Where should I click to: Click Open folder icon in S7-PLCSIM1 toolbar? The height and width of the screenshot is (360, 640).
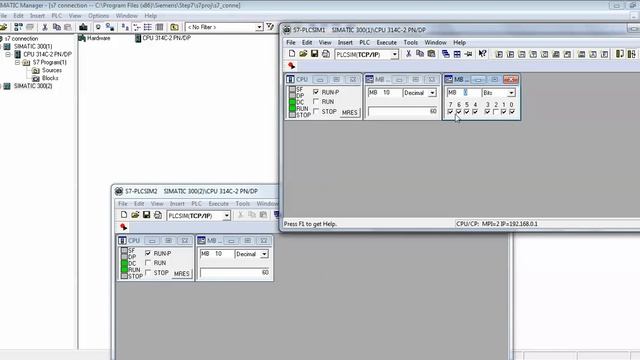pos(303,54)
